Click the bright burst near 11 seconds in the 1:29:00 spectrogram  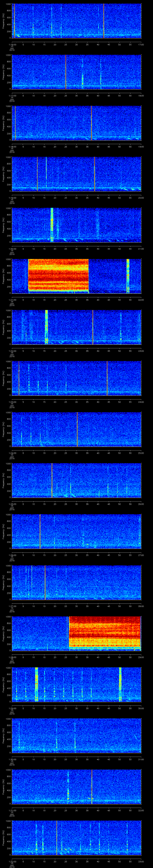(x=37, y=685)
